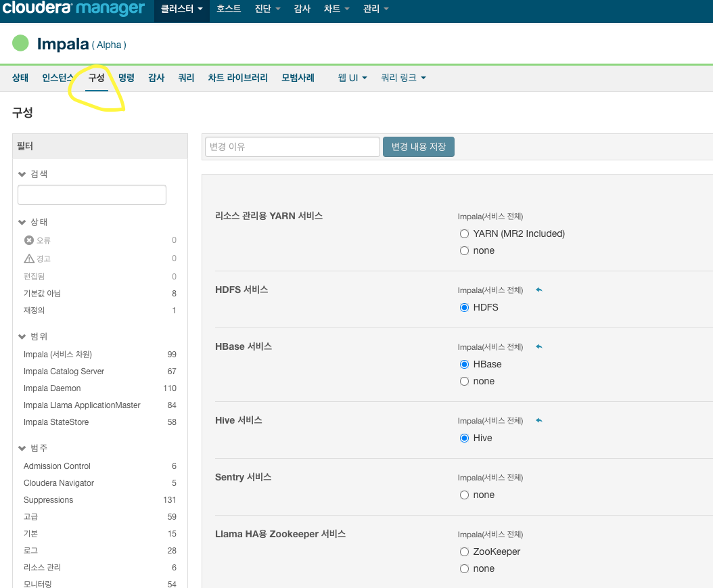
Task: Switch to the 차트 라이브러리 tab
Action: tap(238, 78)
